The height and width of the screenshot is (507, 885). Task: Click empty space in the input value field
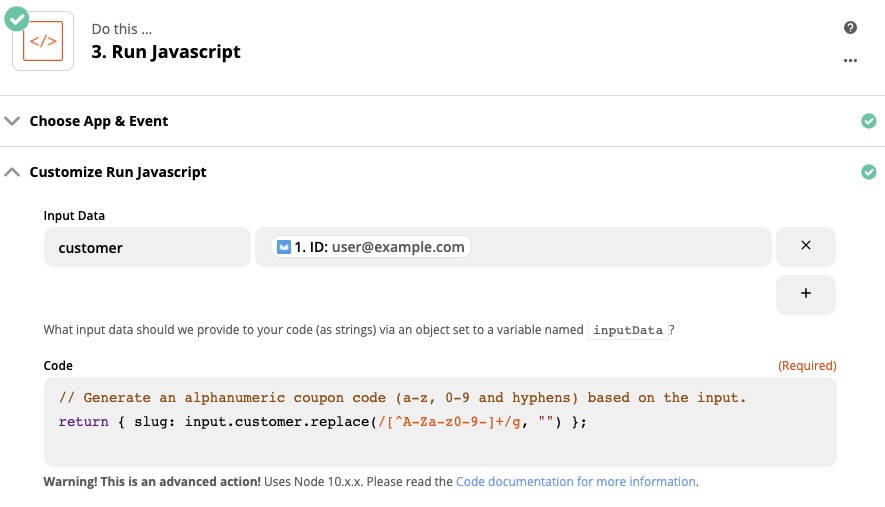coord(620,247)
